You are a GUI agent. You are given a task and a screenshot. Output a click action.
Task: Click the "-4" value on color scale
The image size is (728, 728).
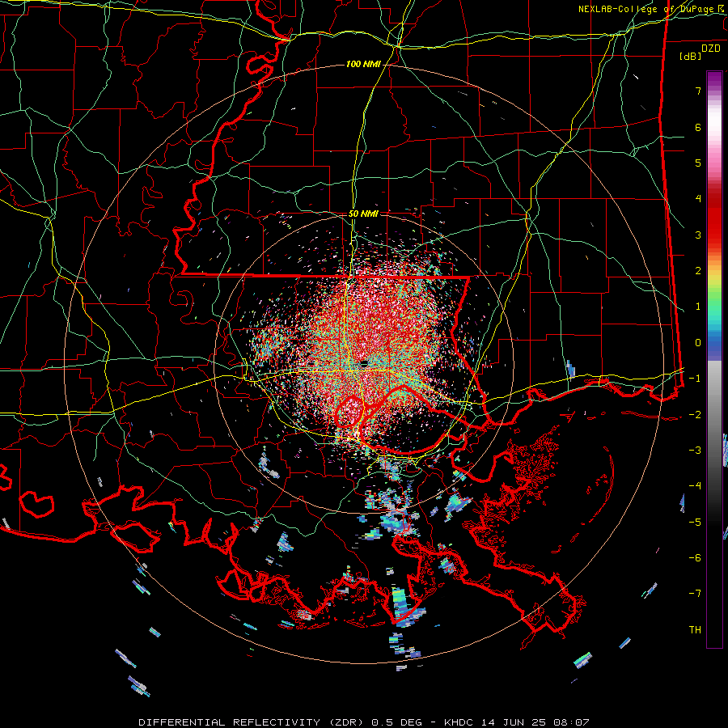(x=695, y=486)
